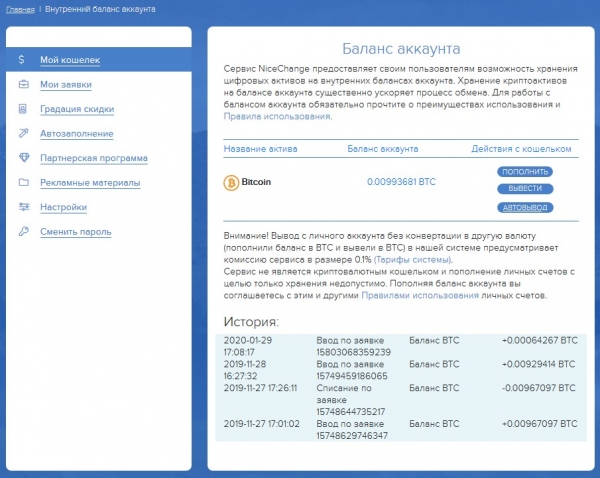The image size is (600, 478).
Task: Click history date 2020-01-29 17:08:17
Action: [248, 346]
